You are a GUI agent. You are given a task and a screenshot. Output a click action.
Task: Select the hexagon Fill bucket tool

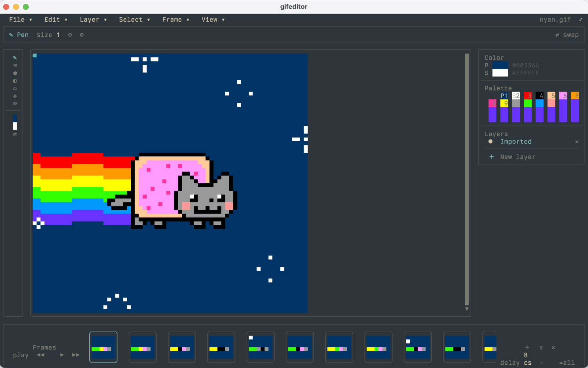click(x=15, y=73)
